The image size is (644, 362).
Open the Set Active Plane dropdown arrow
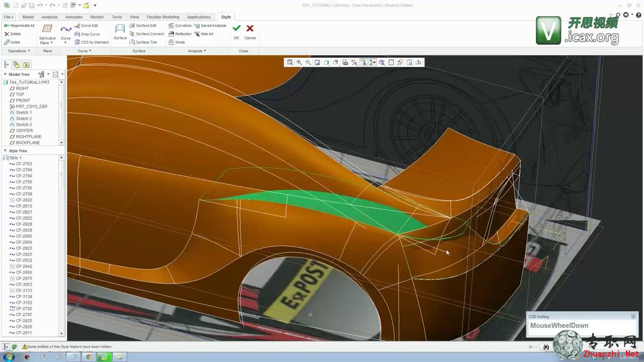[x=51, y=43]
